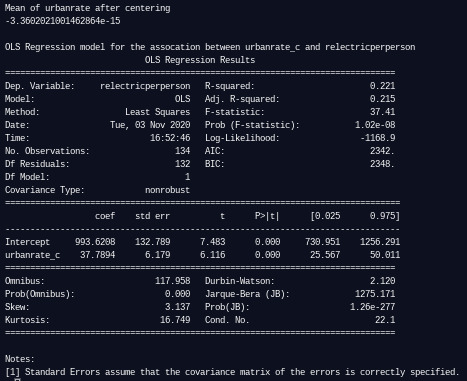This screenshot has width=467, height=381.
Task: Click the 'Intercept' row label
Action: [27, 242]
